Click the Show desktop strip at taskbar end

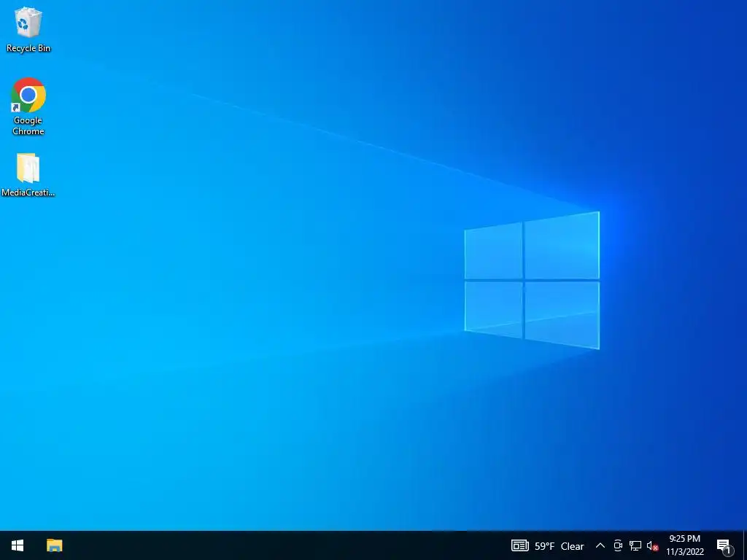pyautogui.click(x=745, y=545)
